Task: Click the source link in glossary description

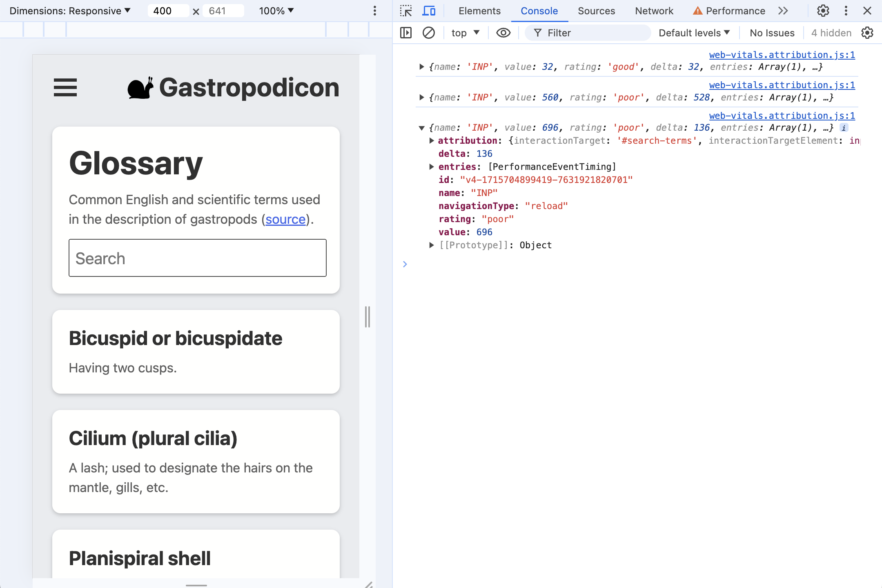Action: point(285,219)
